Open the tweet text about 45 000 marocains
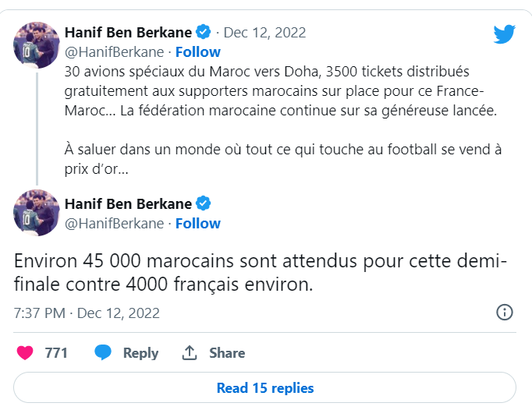The image size is (532, 410). pos(261,272)
